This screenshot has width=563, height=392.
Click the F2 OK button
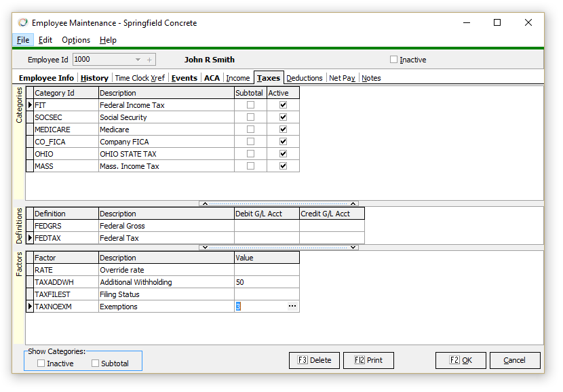tap(460, 360)
